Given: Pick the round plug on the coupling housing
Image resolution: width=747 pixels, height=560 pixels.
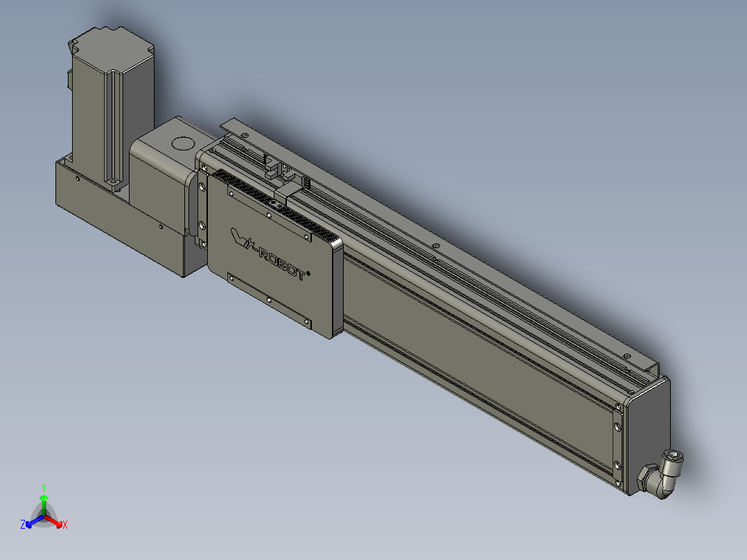Looking at the screenshot, I should 183,143.
